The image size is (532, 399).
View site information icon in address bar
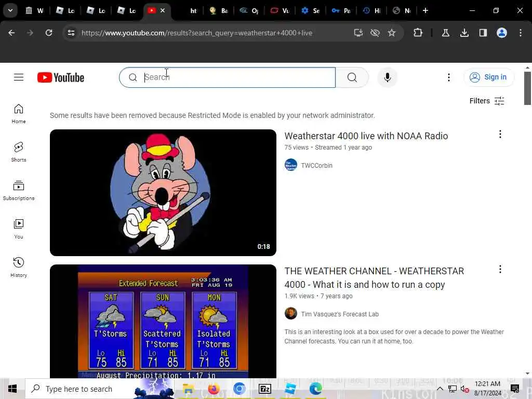(x=71, y=33)
